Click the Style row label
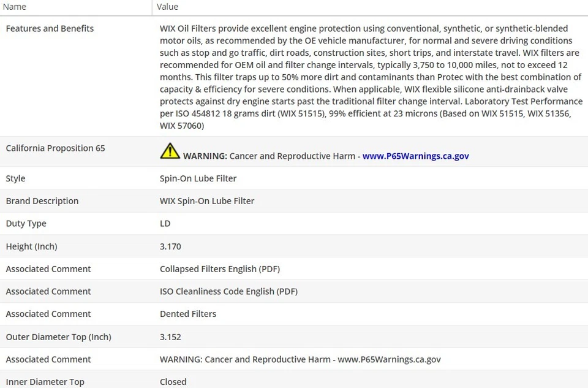Image resolution: width=588 pixels, height=388 pixels. 15,178
